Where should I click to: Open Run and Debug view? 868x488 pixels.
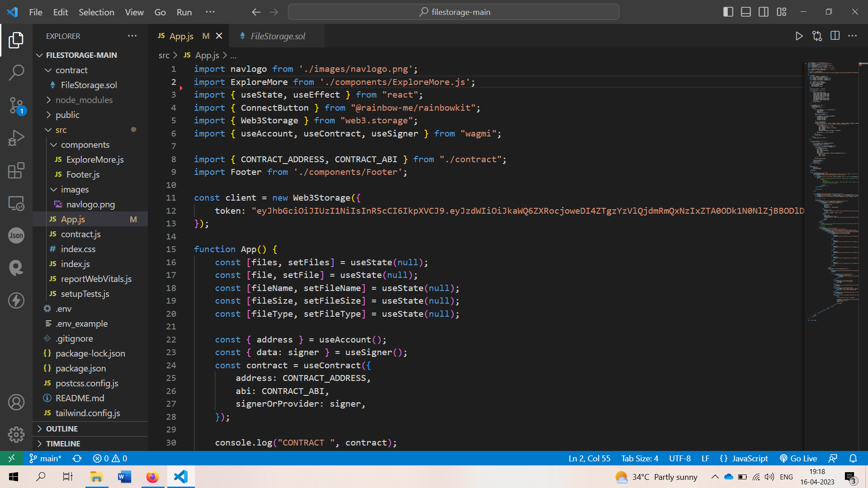click(16, 138)
